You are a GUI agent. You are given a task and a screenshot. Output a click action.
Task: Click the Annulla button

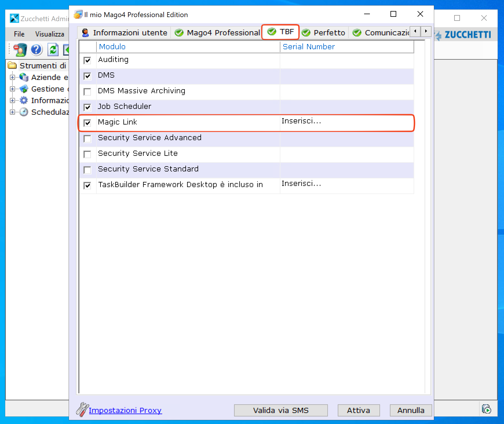click(x=411, y=410)
